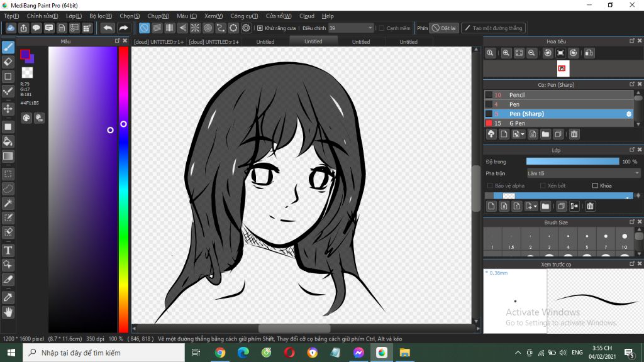Open the Bộ lọc menu
The width and height of the screenshot is (644, 362).
[x=101, y=16]
